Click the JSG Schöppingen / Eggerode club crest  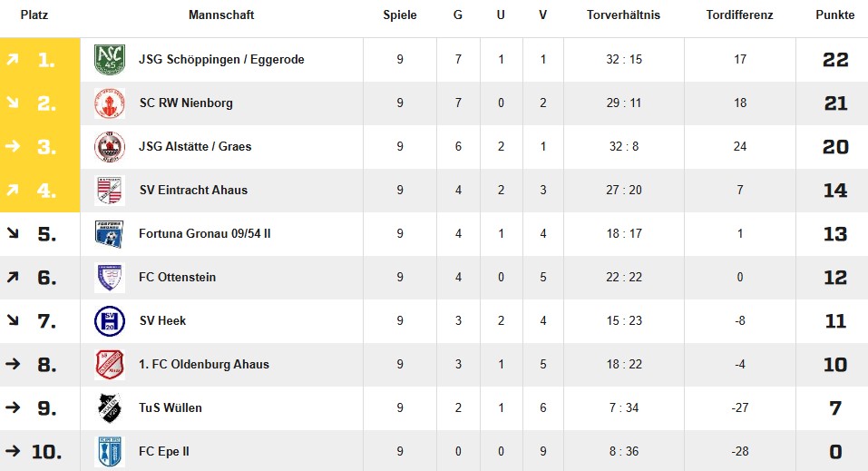coord(110,60)
